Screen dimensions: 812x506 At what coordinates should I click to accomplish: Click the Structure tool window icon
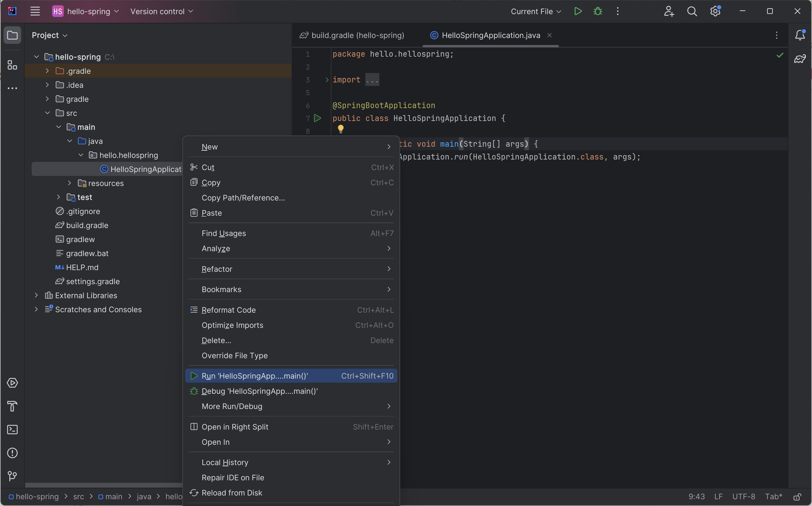(12, 65)
